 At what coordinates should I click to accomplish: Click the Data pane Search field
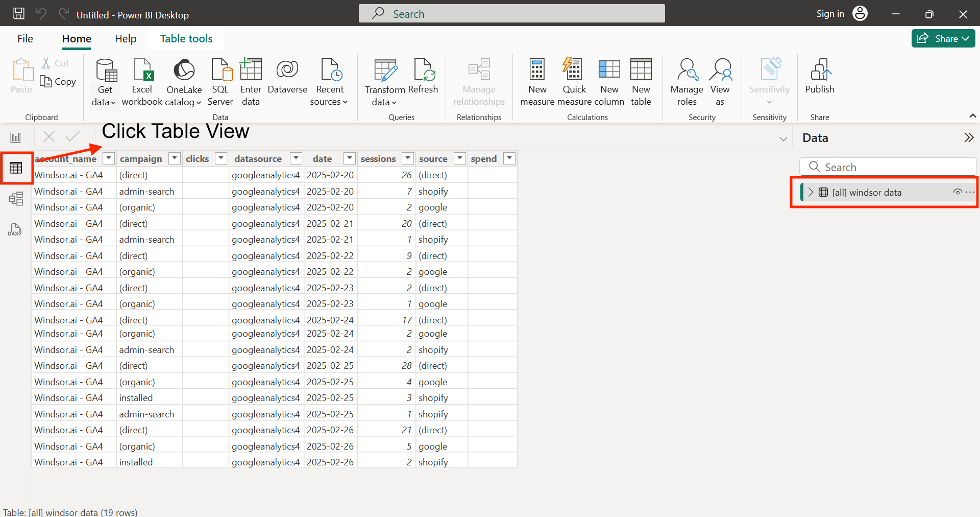click(x=888, y=167)
